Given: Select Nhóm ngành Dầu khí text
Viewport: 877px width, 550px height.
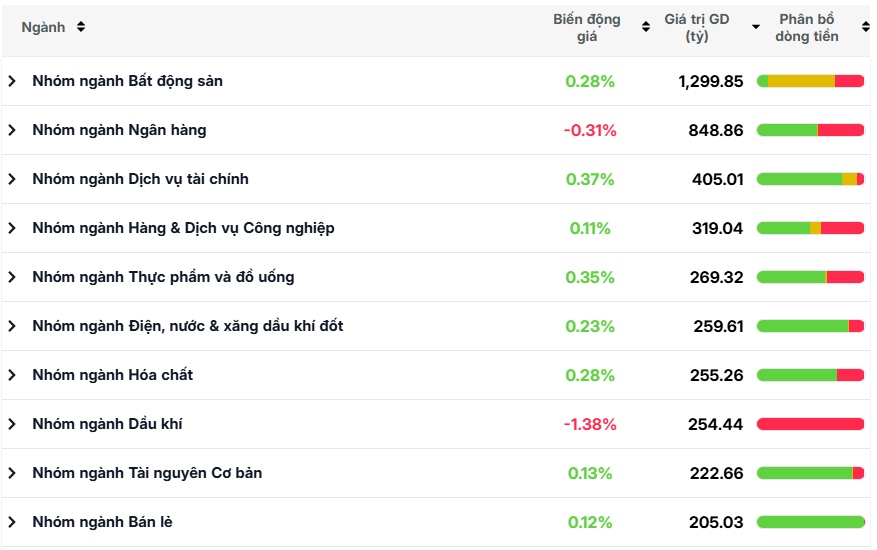Looking at the screenshot, I should (107, 424).
